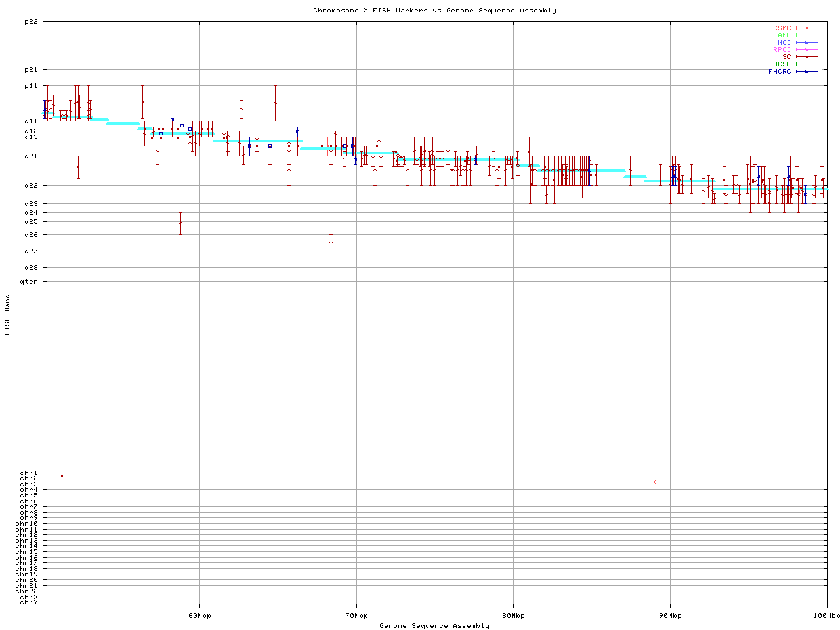The image size is (840, 630).
Task: Click the chart title text
Action: tap(434, 10)
